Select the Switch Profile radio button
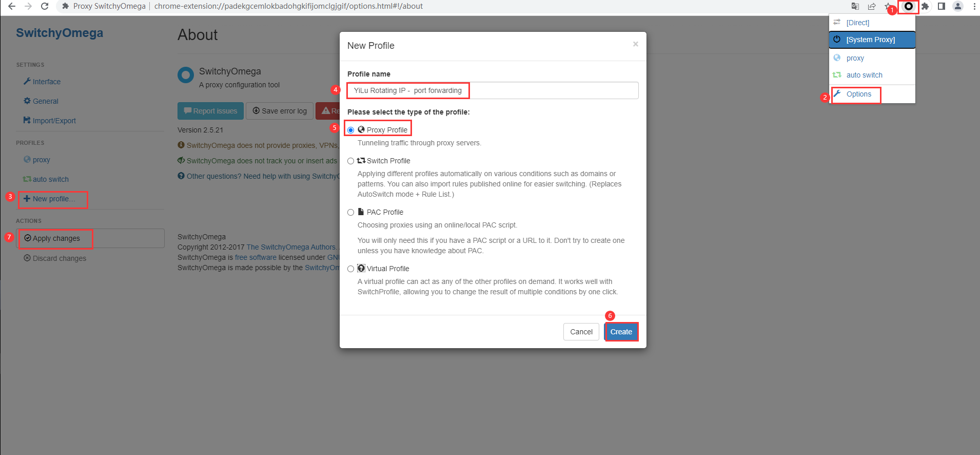The height and width of the screenshot is (455, 980). pos(351,161)
